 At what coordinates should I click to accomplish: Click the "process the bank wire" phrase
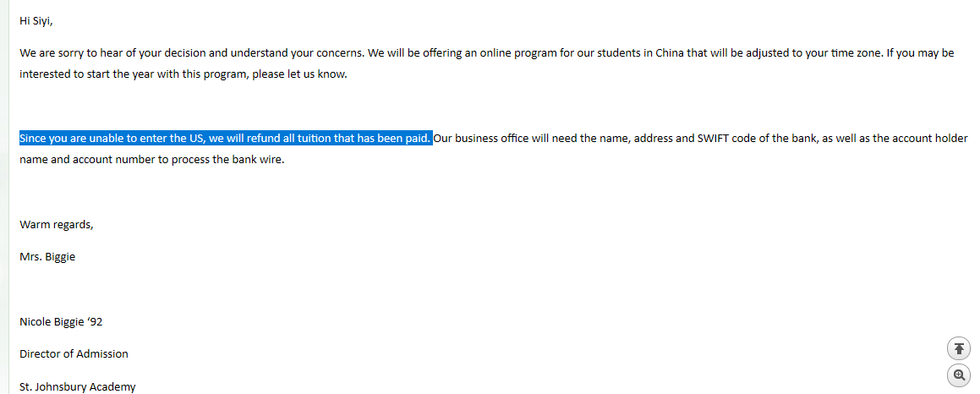227,160
